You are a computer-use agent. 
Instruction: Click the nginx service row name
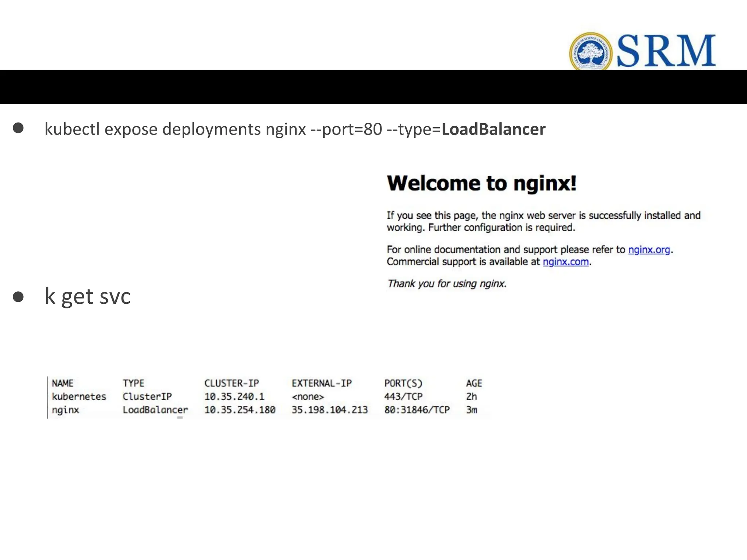(x=65, y=410)
